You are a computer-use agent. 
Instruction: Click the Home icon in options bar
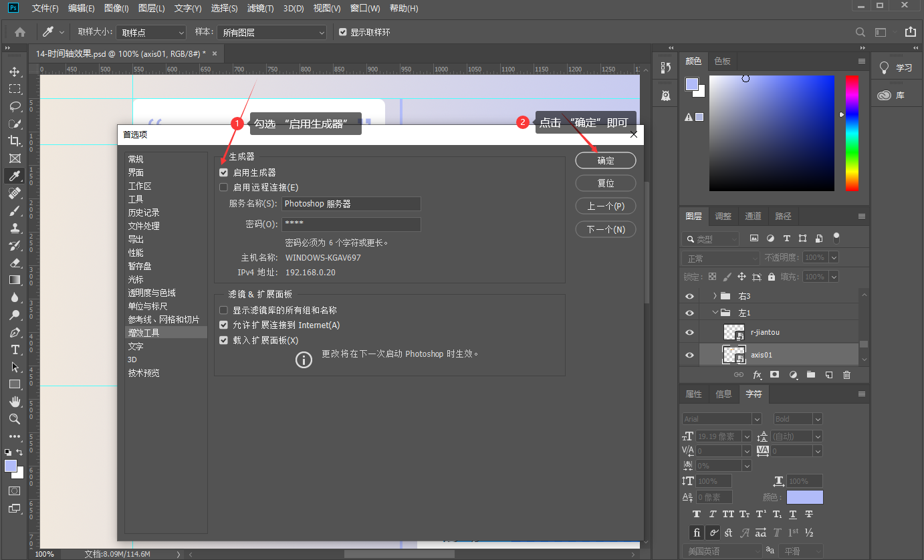[20, 32]
